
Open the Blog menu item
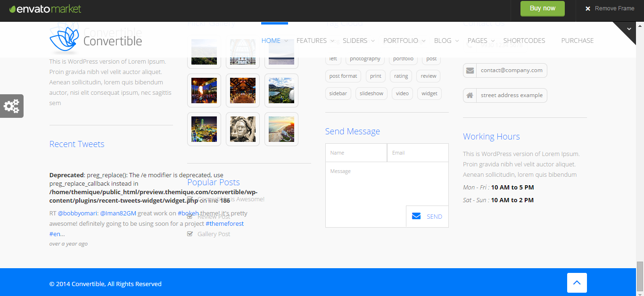[x=443, y=41]
